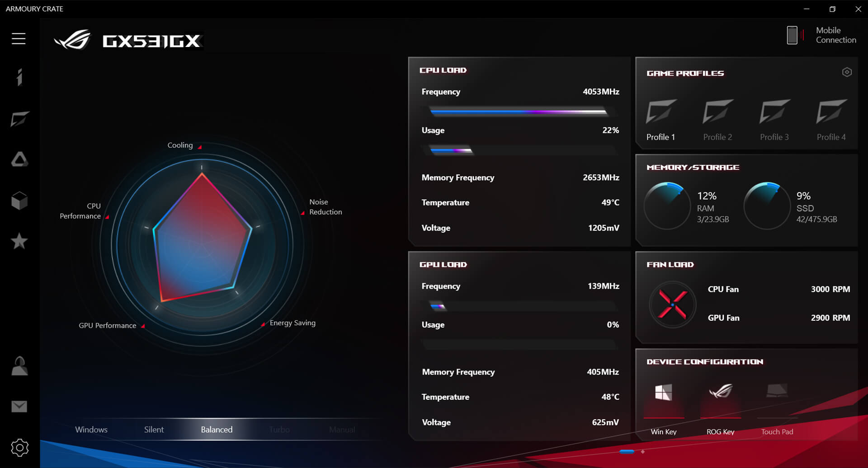Click the Noise Reduction radar label
The height and width of the screenshot is (468, 868).
pyautogui.click(x=325, y=207)
